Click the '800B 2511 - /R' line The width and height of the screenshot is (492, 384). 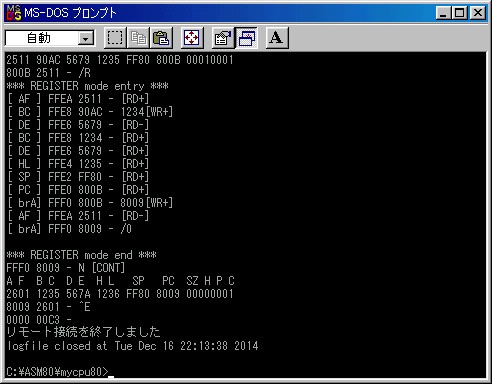[x=48, y=73]
